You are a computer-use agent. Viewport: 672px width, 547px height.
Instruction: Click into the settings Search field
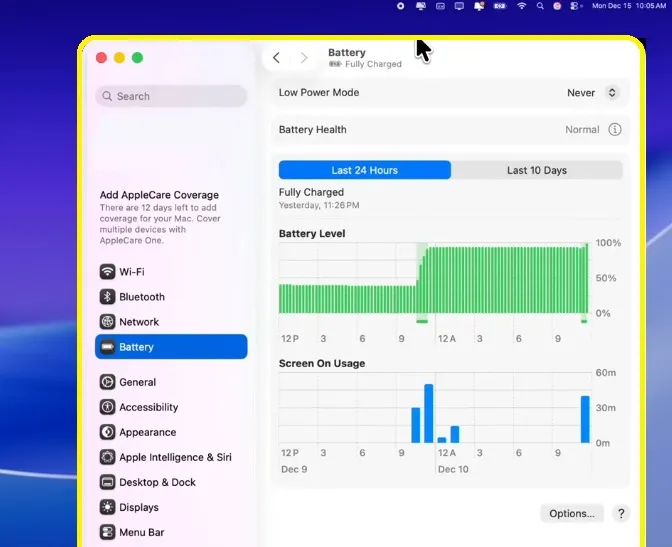click(171, 96)
